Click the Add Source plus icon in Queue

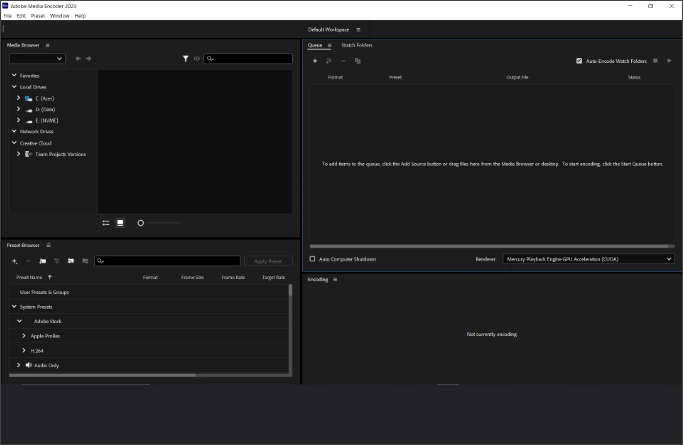click(x=315, y=61)
